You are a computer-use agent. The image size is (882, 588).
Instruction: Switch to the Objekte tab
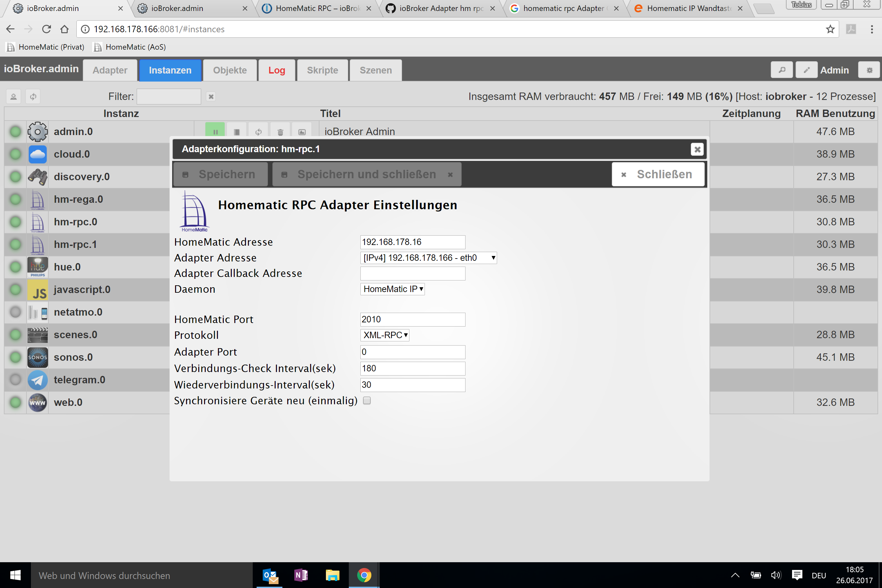click(230, 70)
